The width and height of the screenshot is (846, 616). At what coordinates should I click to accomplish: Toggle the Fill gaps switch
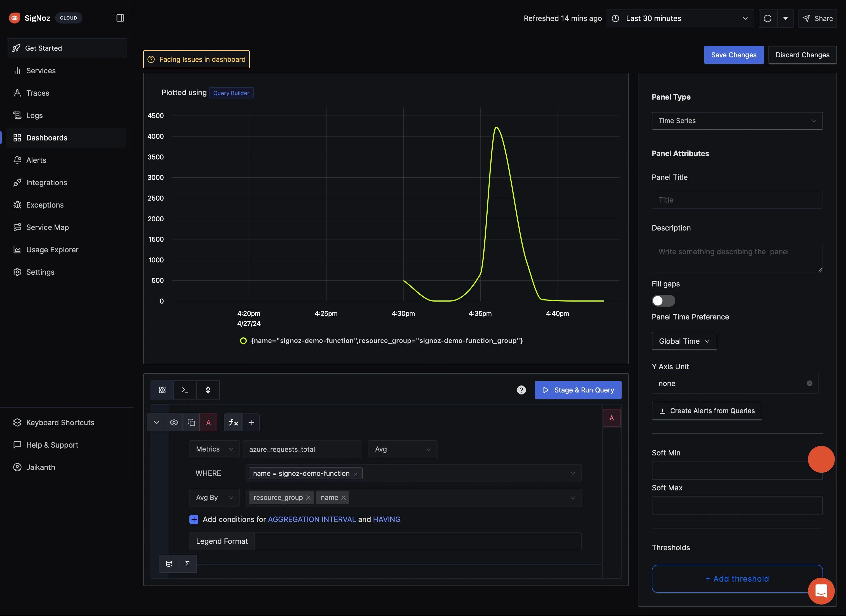(663, 300)
